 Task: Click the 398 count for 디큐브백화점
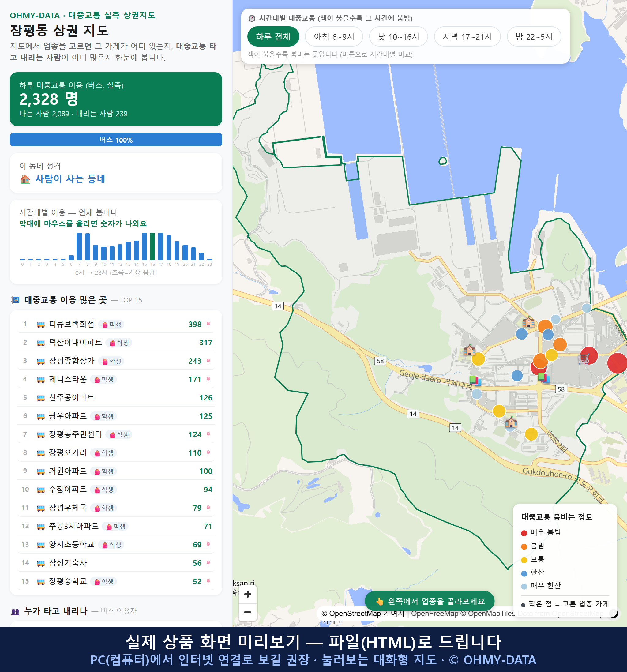pyautogui.click(x=195, y=325)
